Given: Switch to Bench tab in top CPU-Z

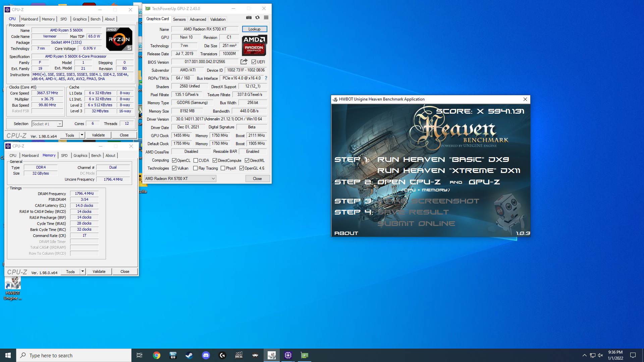Looking at the screenshot, I should pyautogui.click(x=96, y=19).
